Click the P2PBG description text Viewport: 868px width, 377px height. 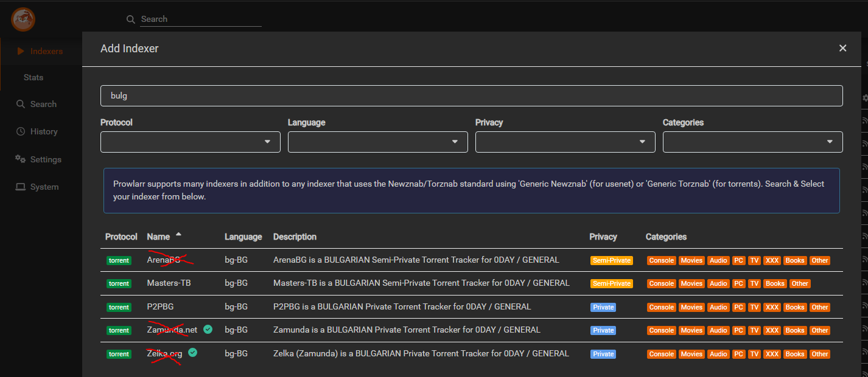(x=402, y=306)
